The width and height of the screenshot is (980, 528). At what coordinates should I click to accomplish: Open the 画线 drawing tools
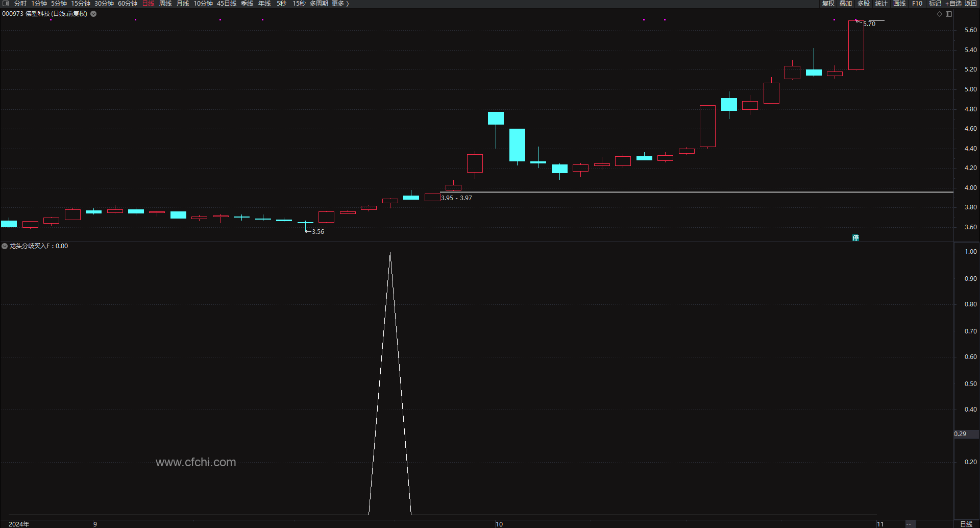899,4
